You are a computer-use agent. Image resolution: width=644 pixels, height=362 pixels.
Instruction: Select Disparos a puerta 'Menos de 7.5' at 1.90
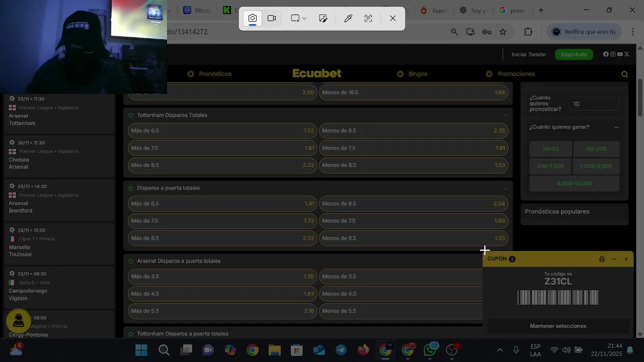(x=414, y=221)
